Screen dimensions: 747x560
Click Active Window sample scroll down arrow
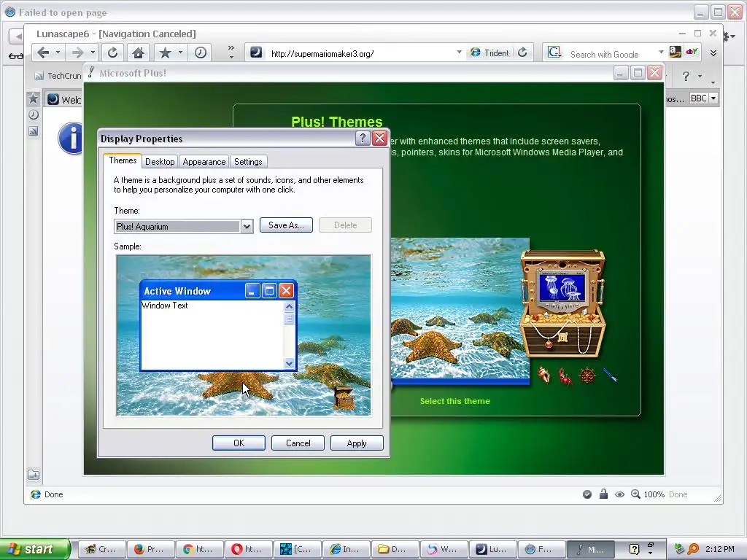[289, 363]
